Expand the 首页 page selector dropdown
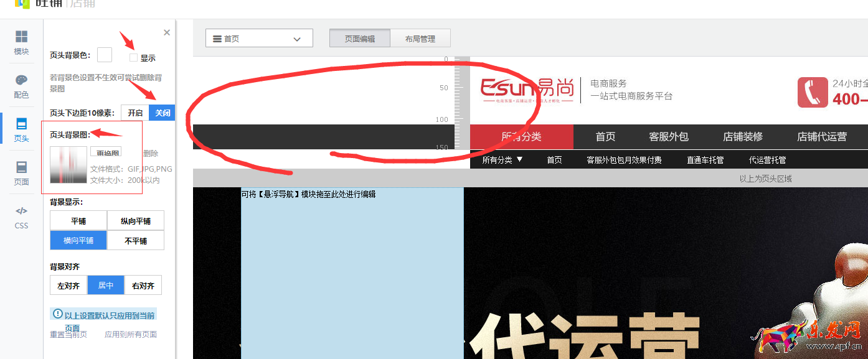Screen dimensions: 868x359 click(259, 38)
